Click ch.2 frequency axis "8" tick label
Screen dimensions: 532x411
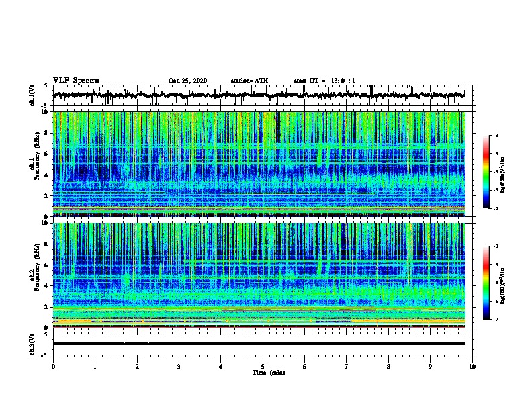click(x=46, y=244)
